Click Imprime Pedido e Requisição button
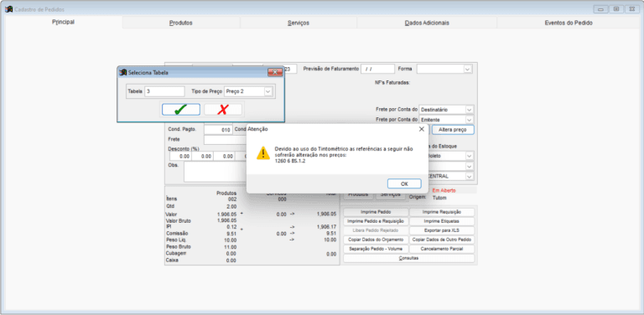Screen dimensions: 644x315 tap(376, 221)
